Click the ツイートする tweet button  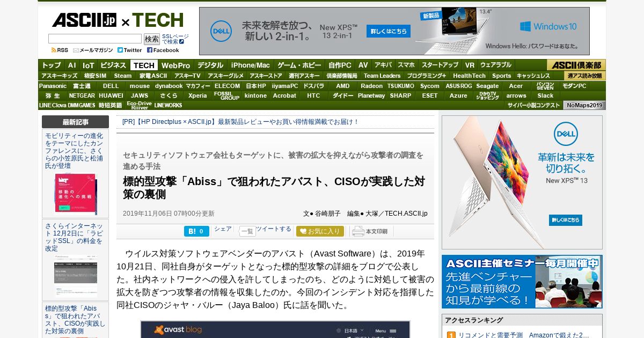click(274, 229)
